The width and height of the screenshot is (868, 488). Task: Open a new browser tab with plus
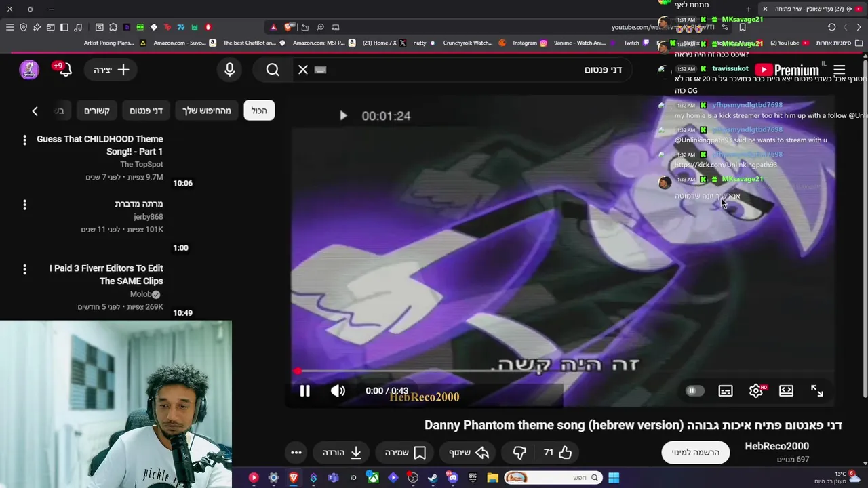(749, 9)
